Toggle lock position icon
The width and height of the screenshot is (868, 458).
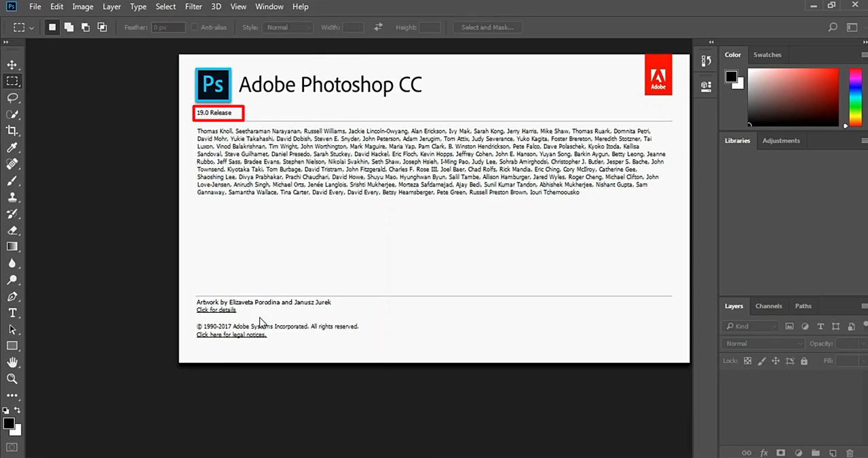click(x=776, y=361)
